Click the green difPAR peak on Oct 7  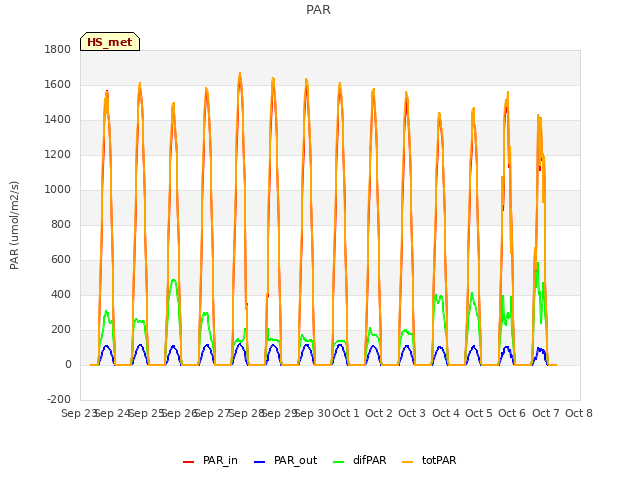click(x=538, y=263)
